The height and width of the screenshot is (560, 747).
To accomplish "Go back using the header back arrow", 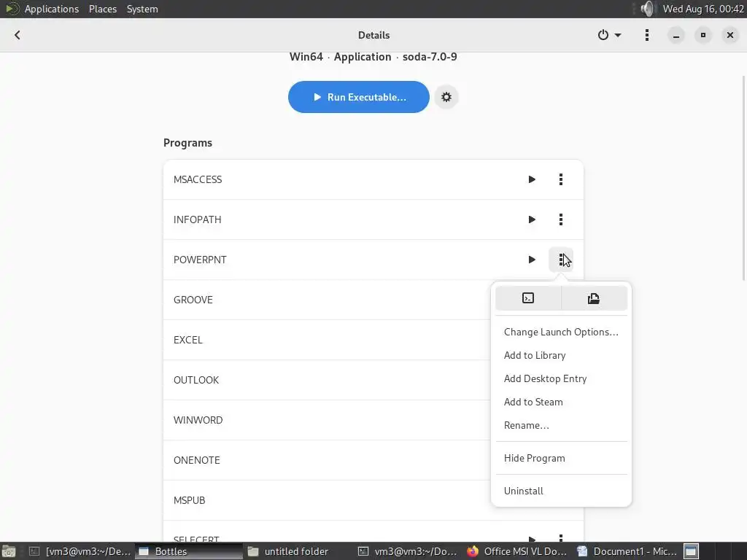I will pyautogui.click(x=18, y=35).
